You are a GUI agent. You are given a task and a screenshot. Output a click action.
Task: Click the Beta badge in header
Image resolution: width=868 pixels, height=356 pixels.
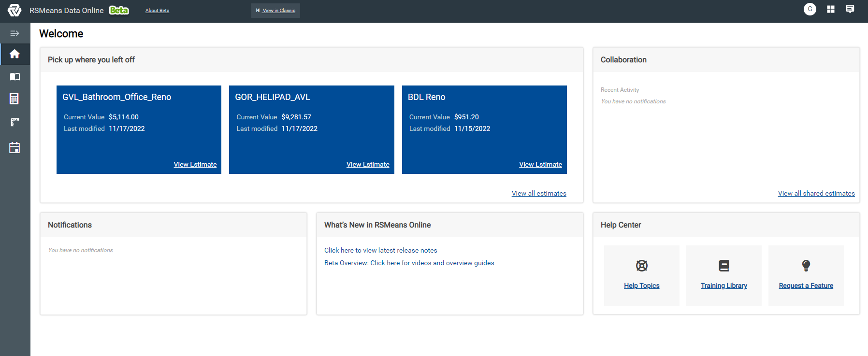click(x=119, y=10)
